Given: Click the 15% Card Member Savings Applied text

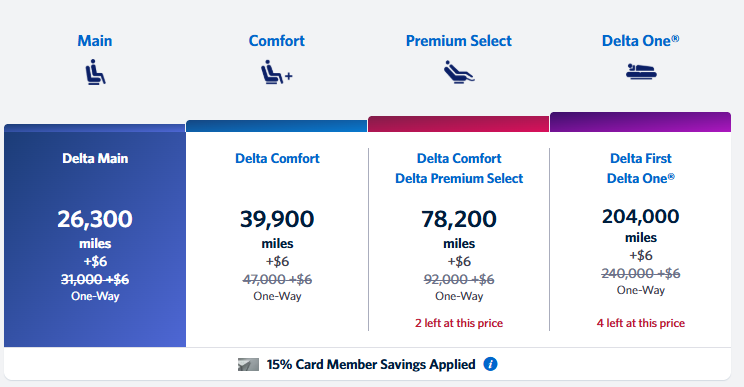Looking at the screenshot, I should click(371, 364).
